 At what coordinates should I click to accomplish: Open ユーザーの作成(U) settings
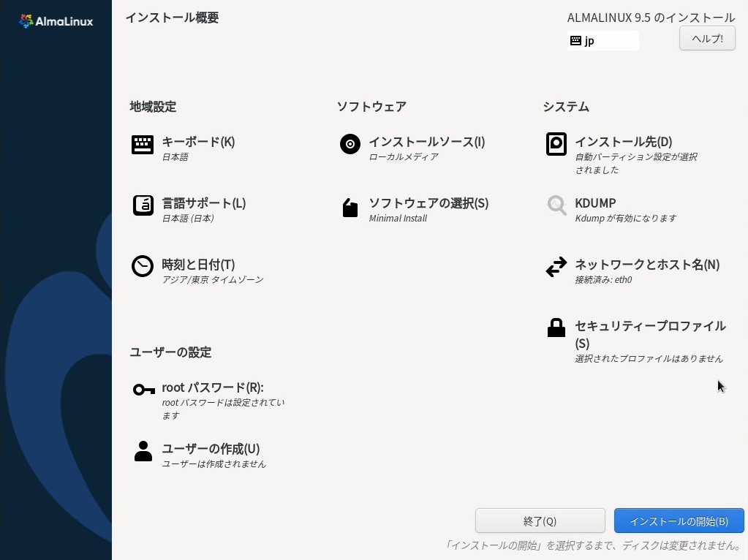[x=211, y=449]
